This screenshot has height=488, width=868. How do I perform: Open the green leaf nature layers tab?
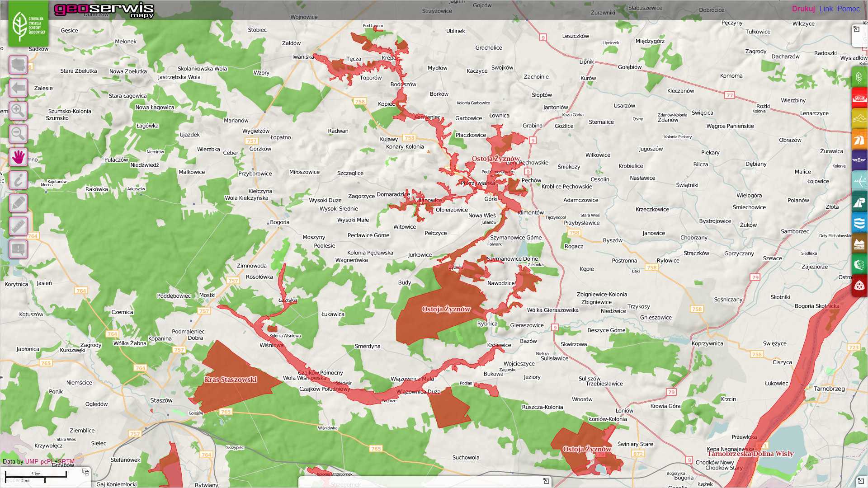[x=859, y=77]
